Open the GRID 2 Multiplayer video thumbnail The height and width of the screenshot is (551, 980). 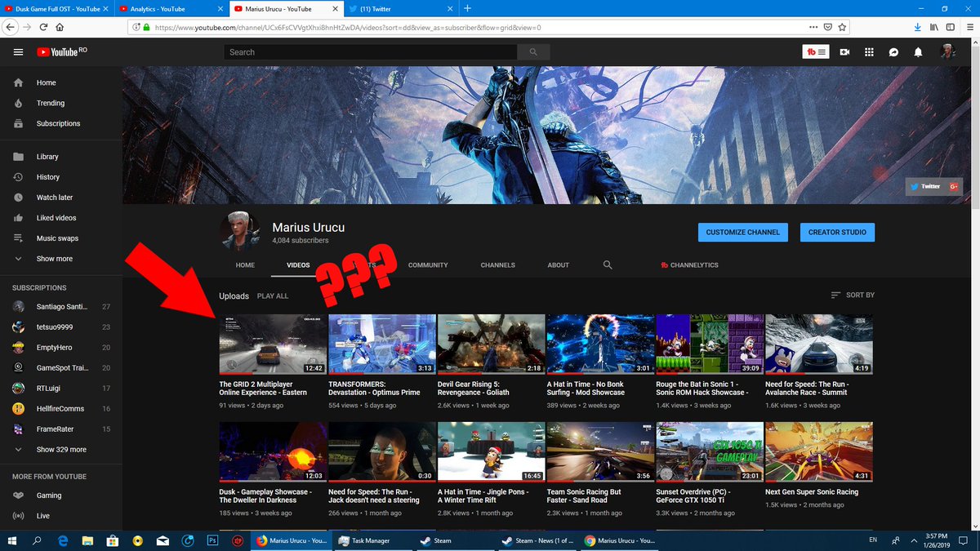[x=273, y=344]
